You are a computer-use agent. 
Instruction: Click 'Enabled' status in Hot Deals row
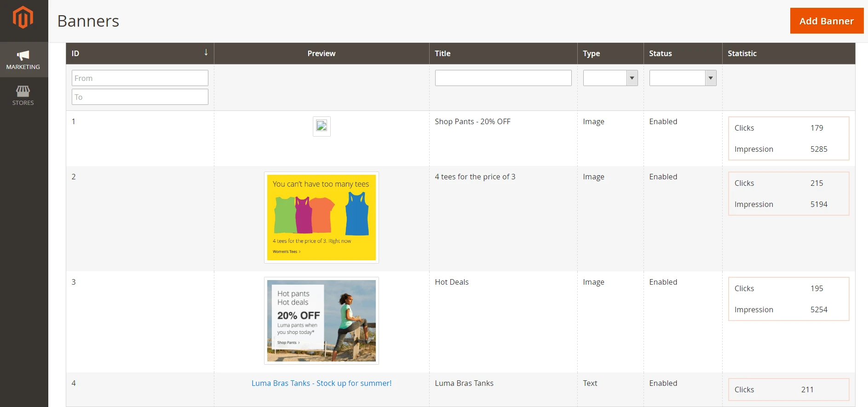pyautogui.click(x=663, y=282)
